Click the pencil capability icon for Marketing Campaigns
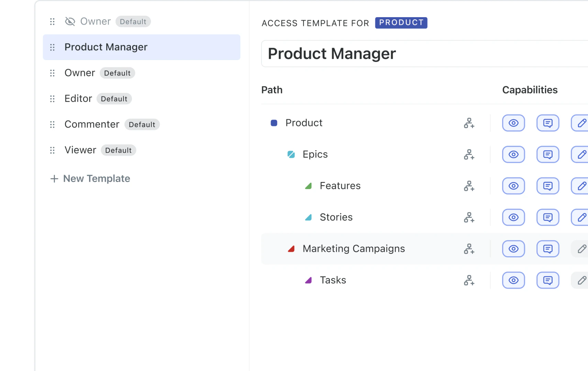The width and height of the screenshot is (588, 371). click(582, 249)
